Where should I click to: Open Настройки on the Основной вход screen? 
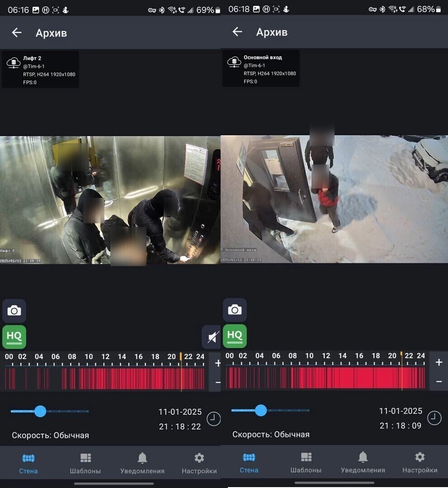(x=420, y=463)
